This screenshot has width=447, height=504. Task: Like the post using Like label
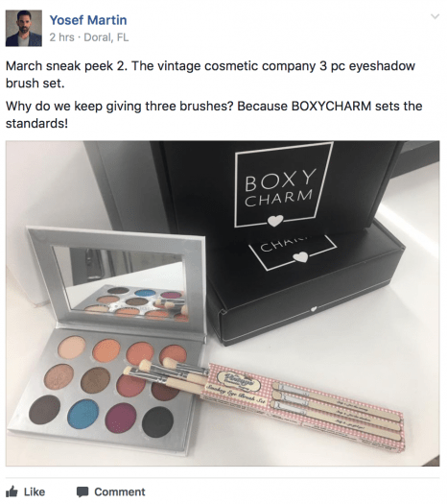[x=35, y=492]
